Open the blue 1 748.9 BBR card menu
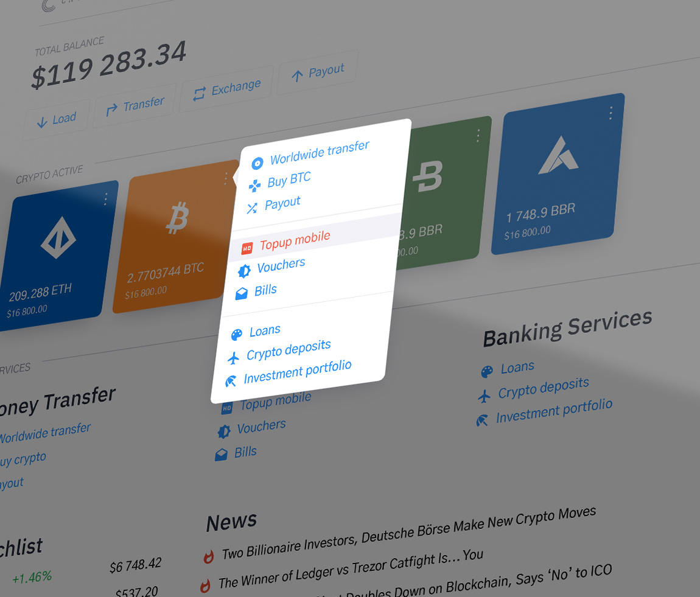The width and height of the screenshot is (700, 597). point(611,113)
